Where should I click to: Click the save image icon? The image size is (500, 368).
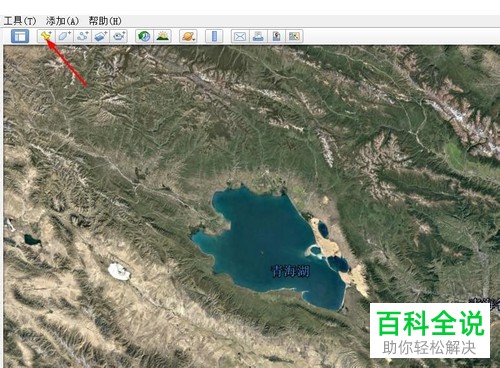(x=276, y=36)
